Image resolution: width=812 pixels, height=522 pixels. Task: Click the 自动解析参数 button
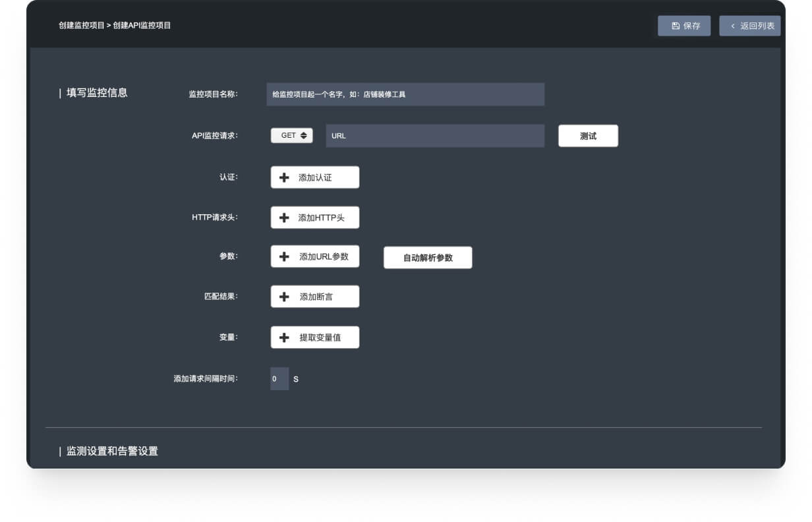[428, 258]
